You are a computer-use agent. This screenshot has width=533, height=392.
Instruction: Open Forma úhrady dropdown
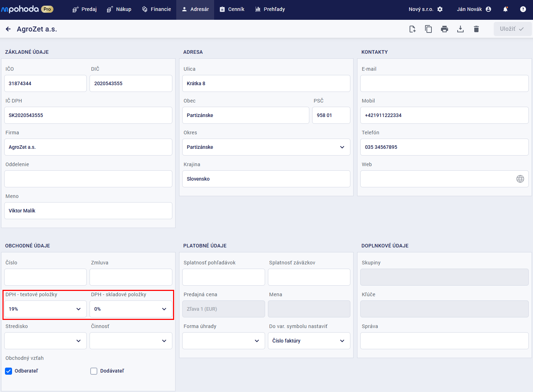(223, 341)
